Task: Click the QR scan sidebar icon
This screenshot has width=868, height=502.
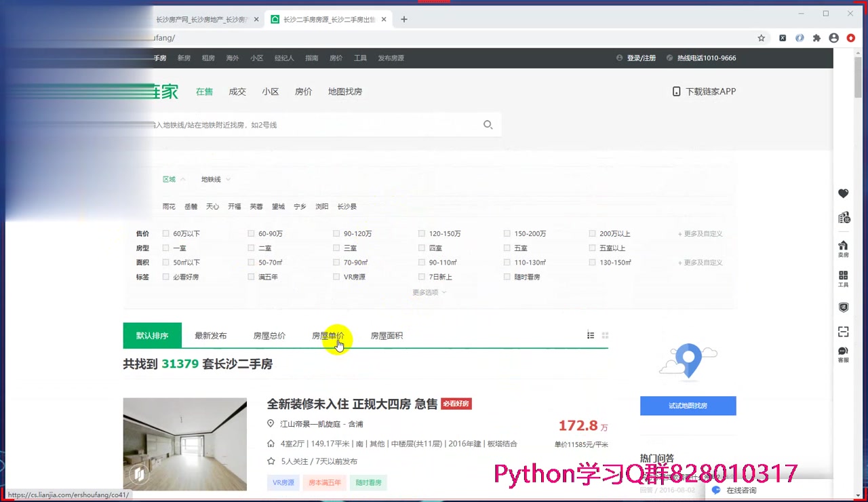Action: [x=843, y=332]
